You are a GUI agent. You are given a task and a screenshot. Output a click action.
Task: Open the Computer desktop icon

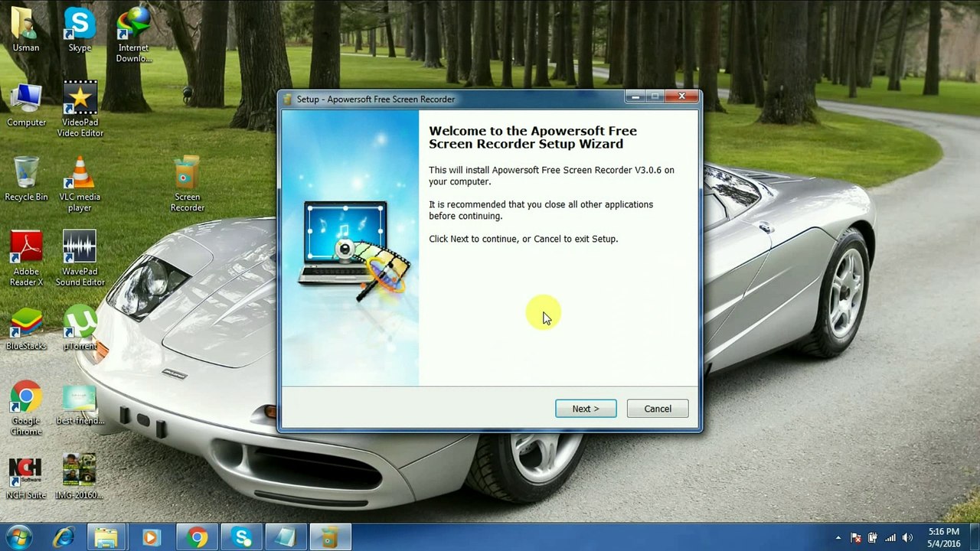26,105
